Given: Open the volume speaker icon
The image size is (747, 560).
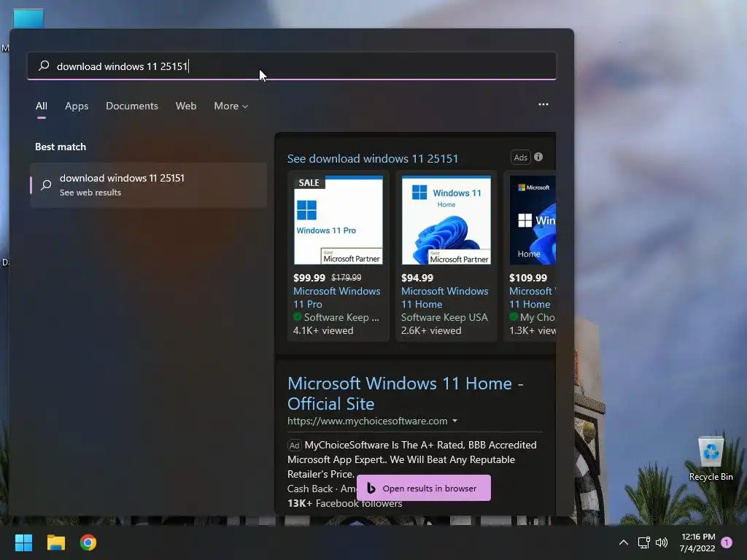Looking at the screenshot, I should [x=662, y=542].
